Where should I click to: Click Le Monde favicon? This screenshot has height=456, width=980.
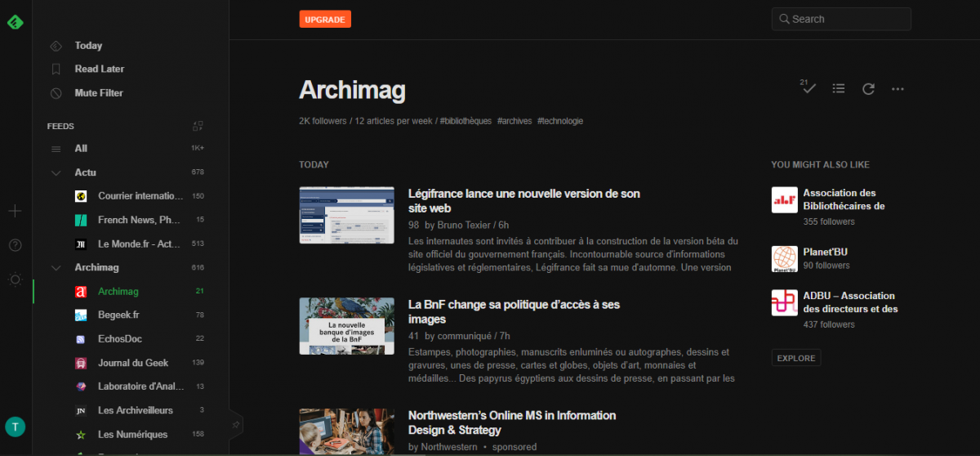pyautogui.click(x=81, y=244)
